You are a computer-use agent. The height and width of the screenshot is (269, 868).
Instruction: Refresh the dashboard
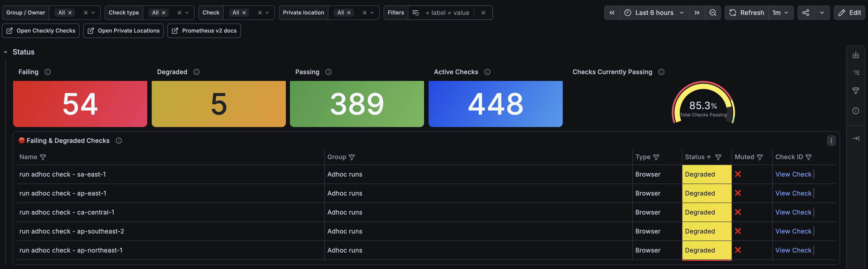click(747, 13)
